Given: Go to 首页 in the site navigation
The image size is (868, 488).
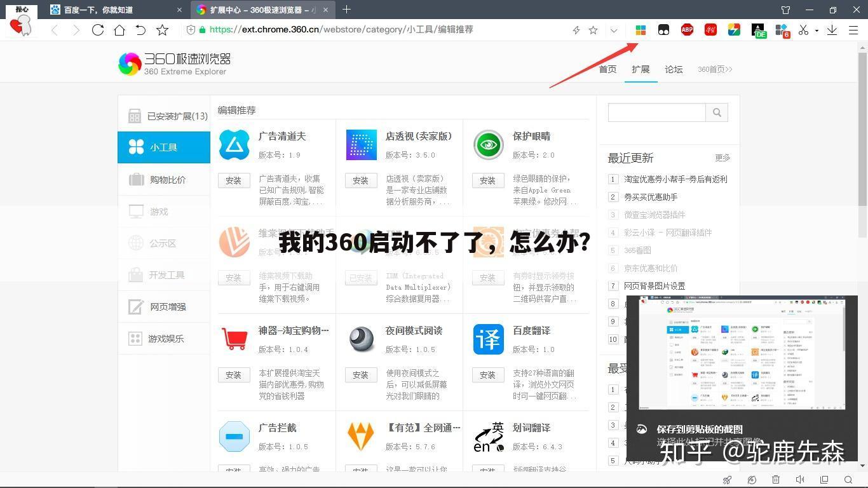Looking at the screenshot, I should (x=607, y=69).
